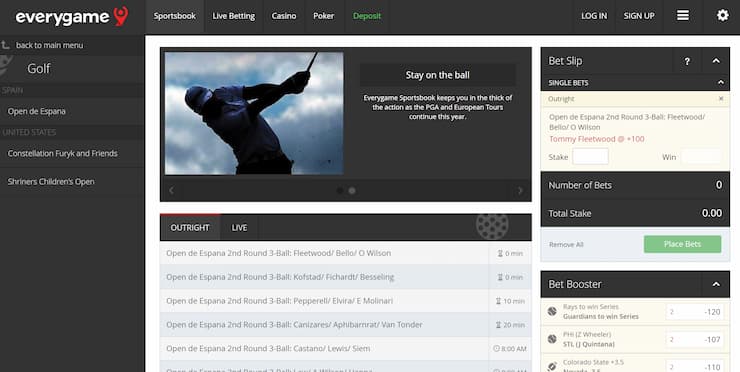Click the Stay on the ball headline
Viewport: 740px width, 372px height.
(437, 75)
